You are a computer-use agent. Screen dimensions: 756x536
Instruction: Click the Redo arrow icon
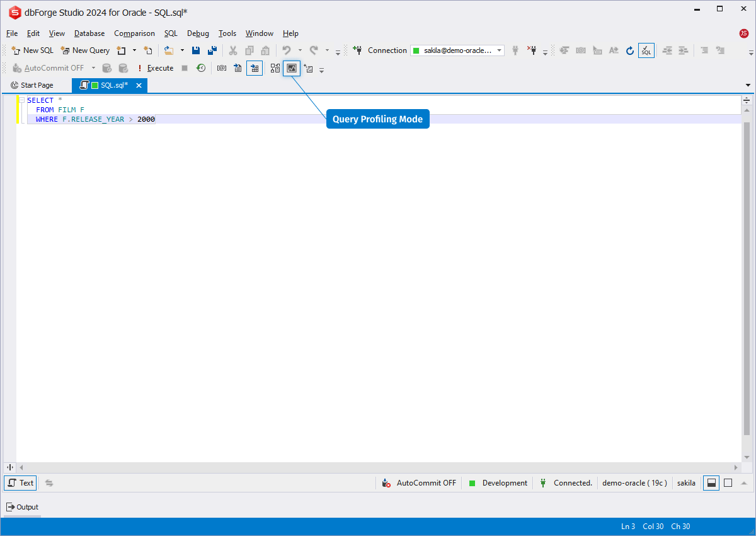click(x=314, y=50)
